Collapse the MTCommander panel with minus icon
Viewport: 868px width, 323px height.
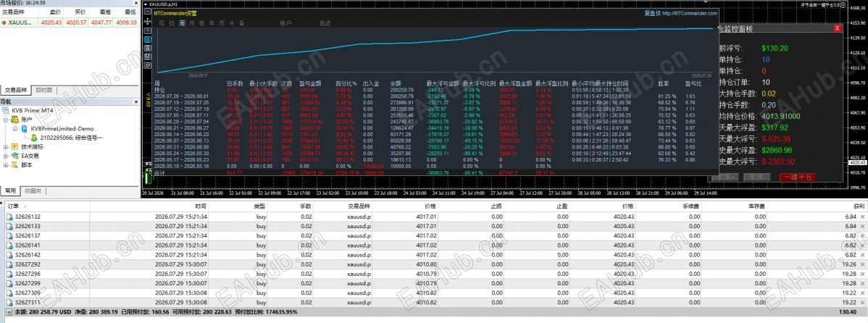coord(147,11)
